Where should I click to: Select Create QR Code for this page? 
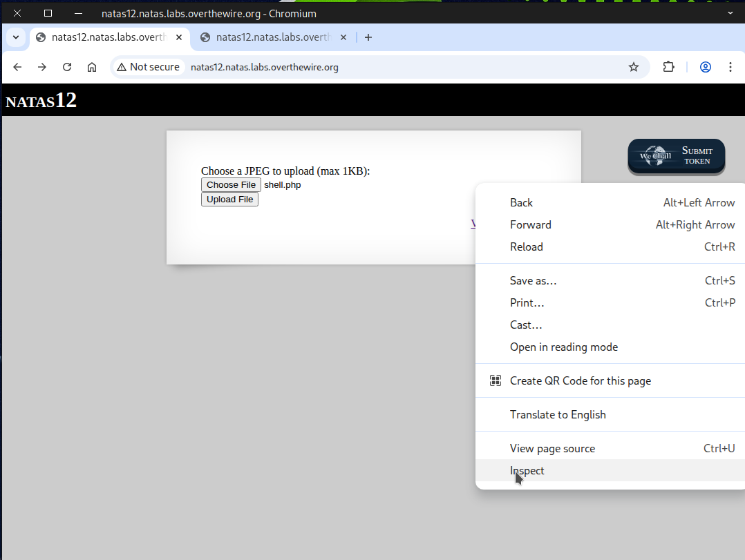580,381
